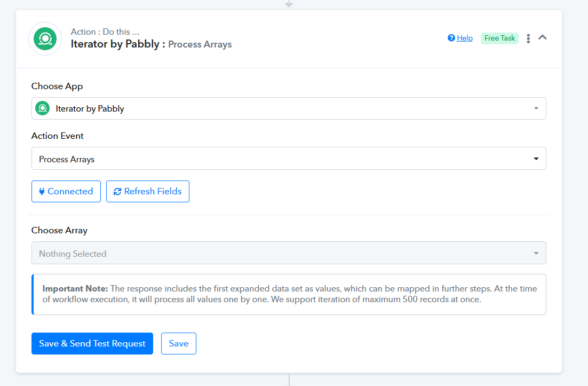
Task: Collapse the action step with the chevron
Action: (x=542, y=37)
